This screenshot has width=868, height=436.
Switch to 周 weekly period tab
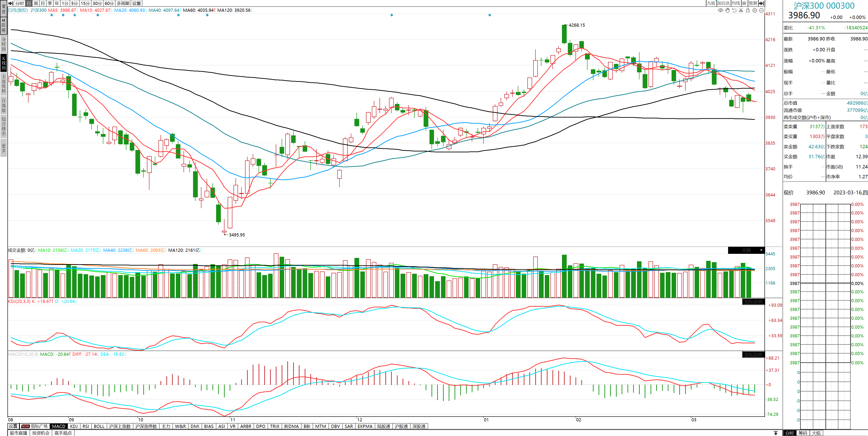36,3
